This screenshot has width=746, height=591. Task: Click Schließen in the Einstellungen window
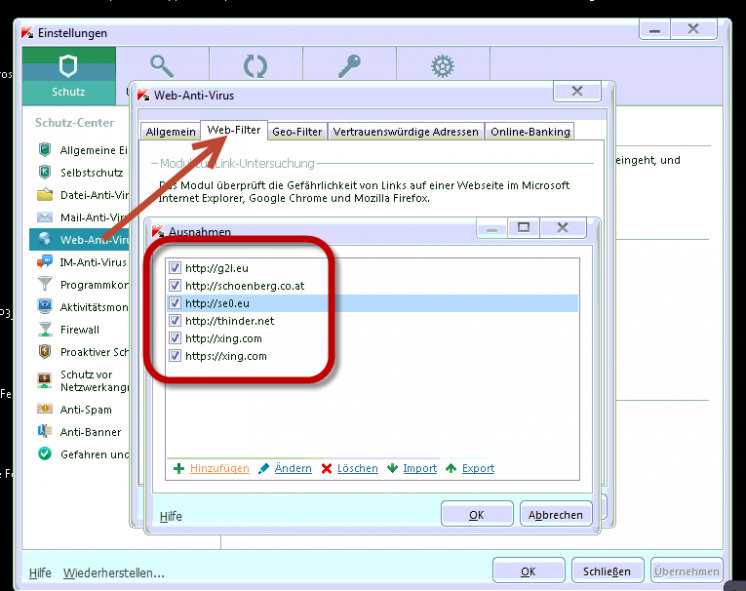tap(607, 571)
